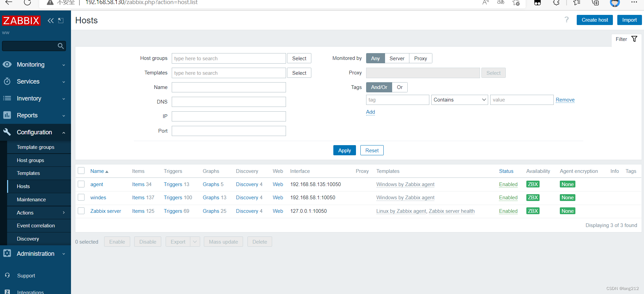644x294 pixels.
Task: Open Maintenance in the sidebar
Action: tap(31, 200)
